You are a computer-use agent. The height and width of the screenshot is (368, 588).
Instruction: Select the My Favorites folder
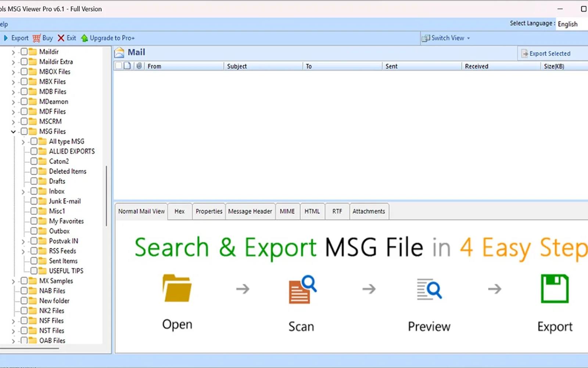coord(67,221)
